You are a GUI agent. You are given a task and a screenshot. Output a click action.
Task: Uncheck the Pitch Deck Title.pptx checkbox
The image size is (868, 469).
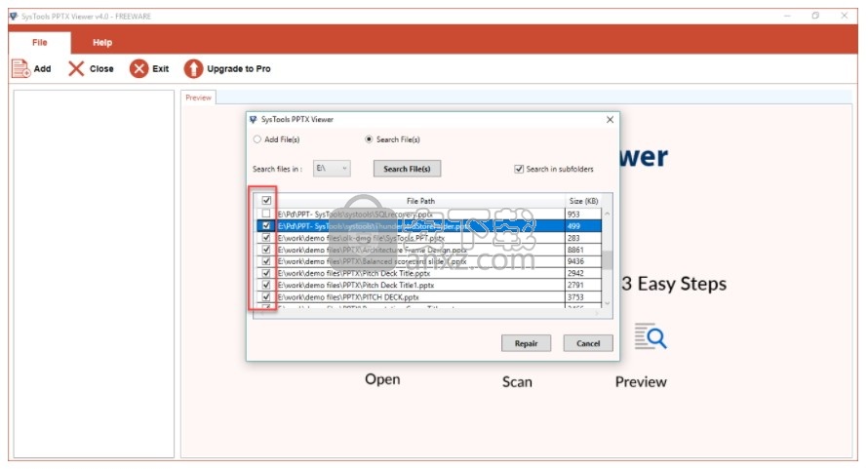tap(266, 273)
